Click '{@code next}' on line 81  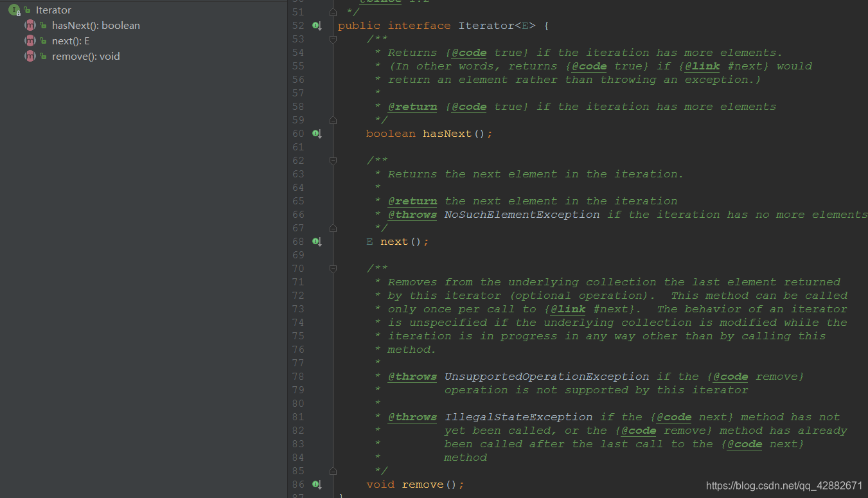[x=691, y=417]
